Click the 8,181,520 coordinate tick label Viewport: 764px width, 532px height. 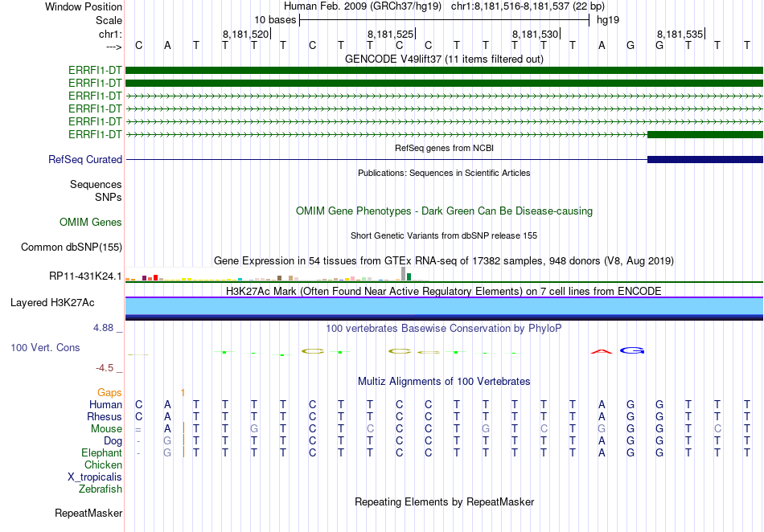pos(245,34)
